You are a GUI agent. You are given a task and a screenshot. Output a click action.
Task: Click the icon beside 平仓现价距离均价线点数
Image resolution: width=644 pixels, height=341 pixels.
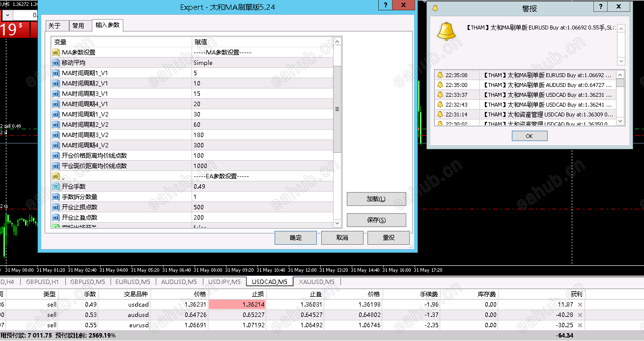pos(56,166)
